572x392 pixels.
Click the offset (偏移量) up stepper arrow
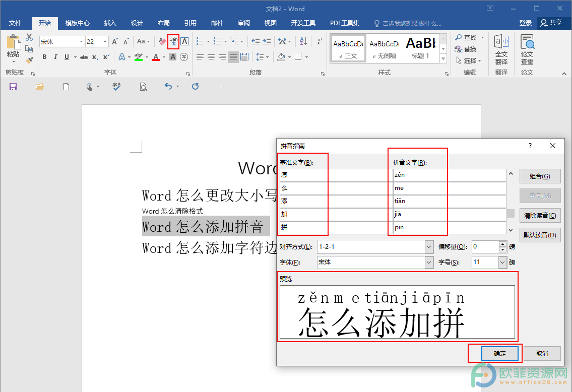pyautogui.click(x=502, y=244)
